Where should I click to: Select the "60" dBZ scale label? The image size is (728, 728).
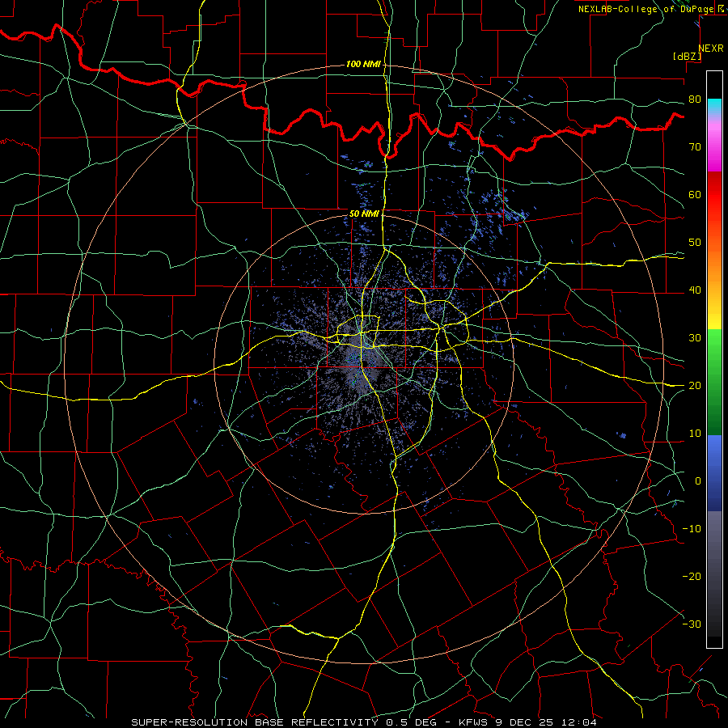(695, 194)
